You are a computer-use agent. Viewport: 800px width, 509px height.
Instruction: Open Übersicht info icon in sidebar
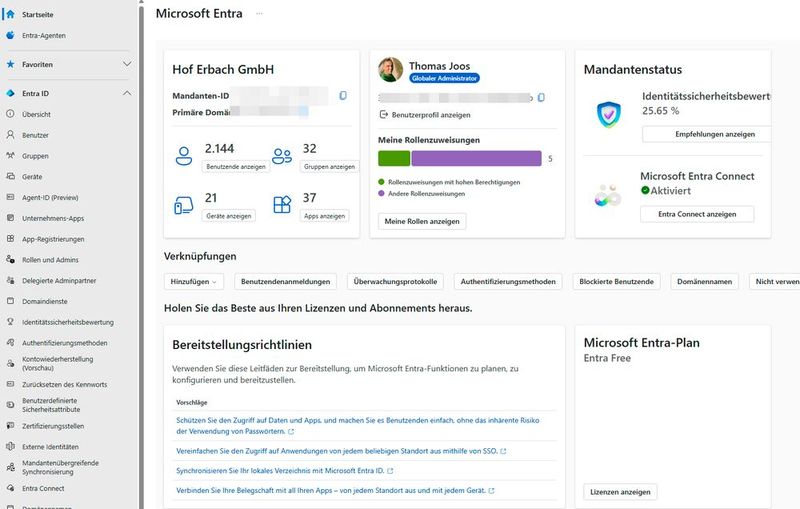tap(10, 114)
